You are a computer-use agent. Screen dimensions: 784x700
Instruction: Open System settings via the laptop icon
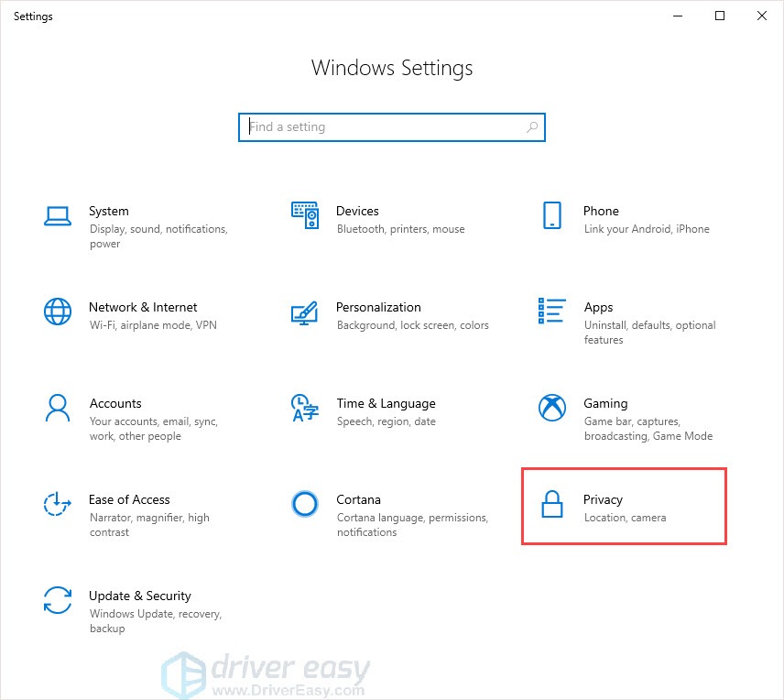tap(58, 216)
